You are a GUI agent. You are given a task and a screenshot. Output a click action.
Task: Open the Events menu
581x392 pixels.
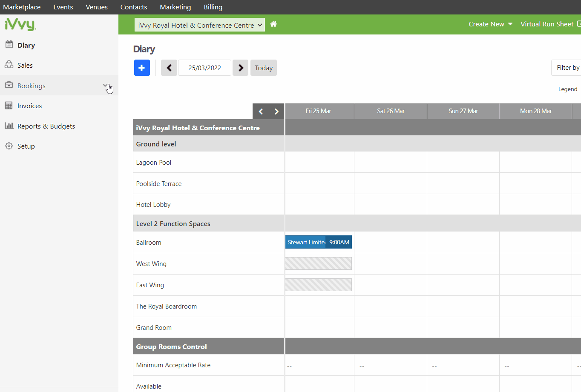click(63, 7)
